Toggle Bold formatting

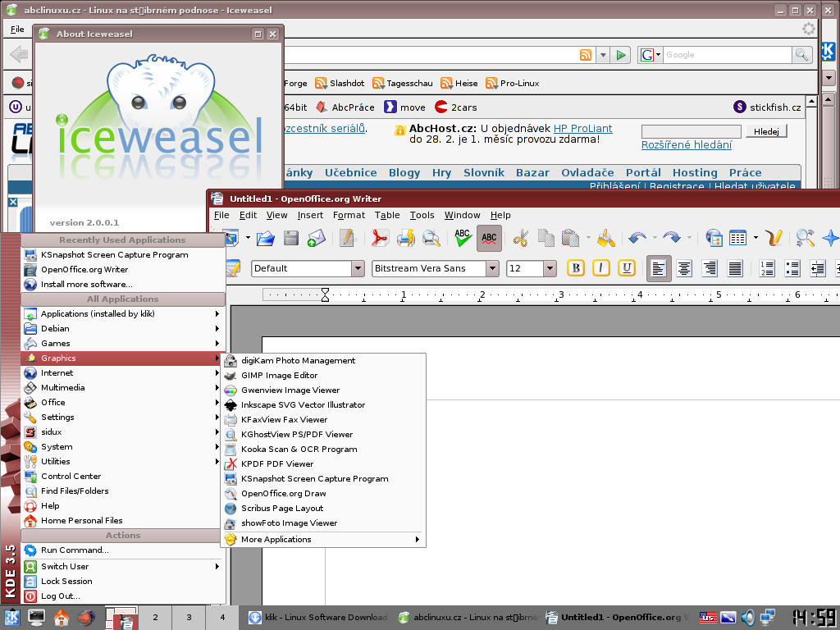point(575,268)
